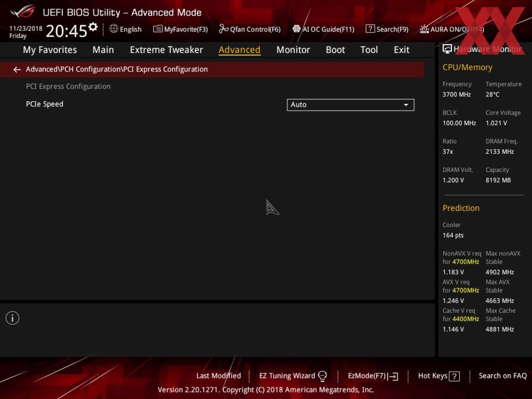
Task: Open the Boot tab
Action: (x=335, y=50)
